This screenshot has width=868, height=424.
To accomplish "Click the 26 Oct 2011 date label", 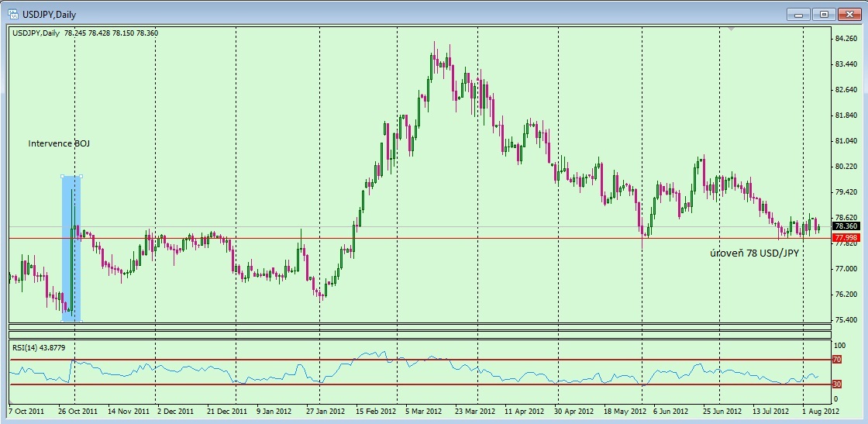I will point(77,410).
